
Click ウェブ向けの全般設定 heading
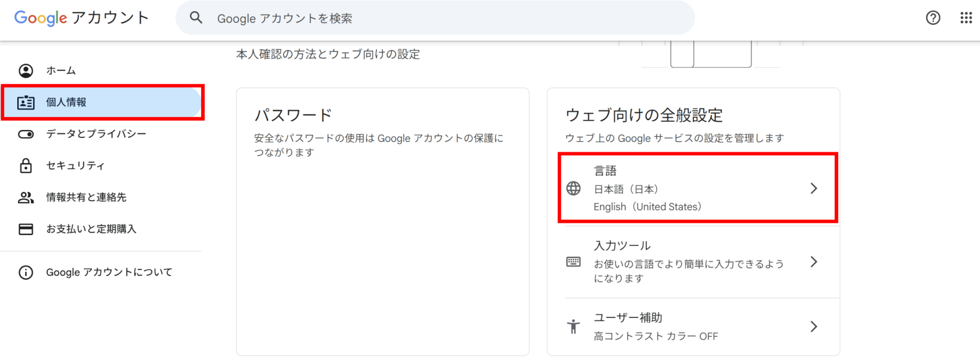coord(644,115)
